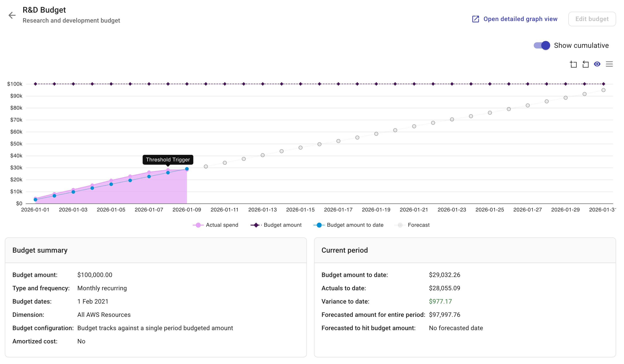Click the Current period panel header
This screenshot has width=624, height=364.
[x=344, y=250]
